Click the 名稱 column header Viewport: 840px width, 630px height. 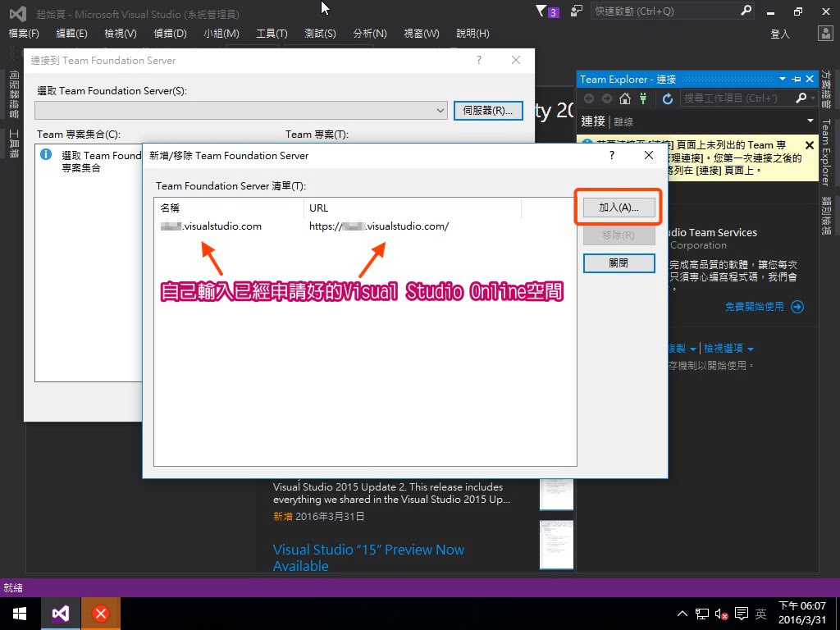(230, 208)
